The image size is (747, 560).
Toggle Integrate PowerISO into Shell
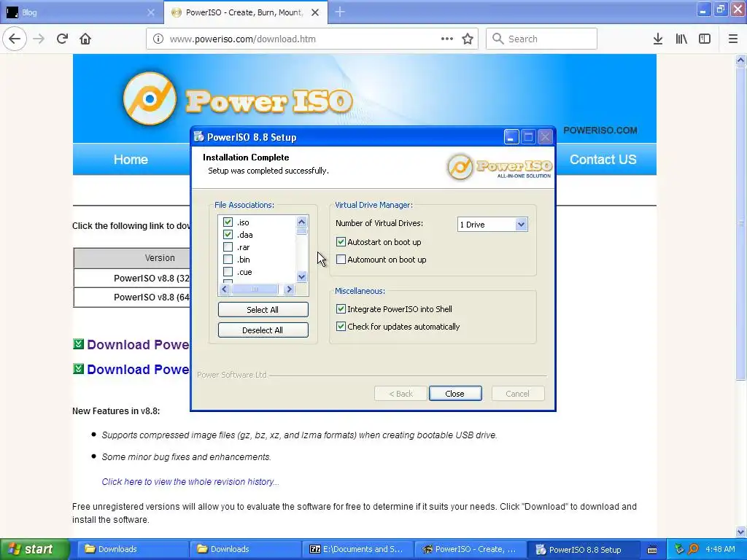(341, 309)
